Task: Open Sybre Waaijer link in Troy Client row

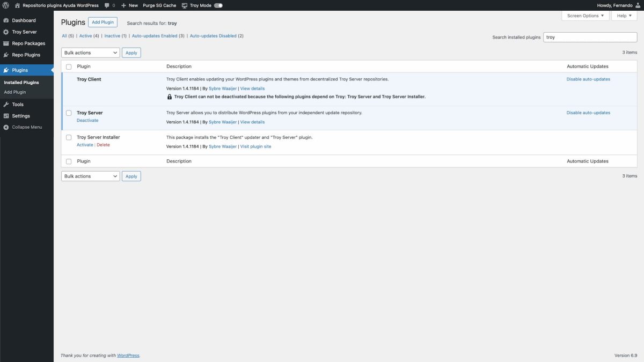Action: click(223, 88)
